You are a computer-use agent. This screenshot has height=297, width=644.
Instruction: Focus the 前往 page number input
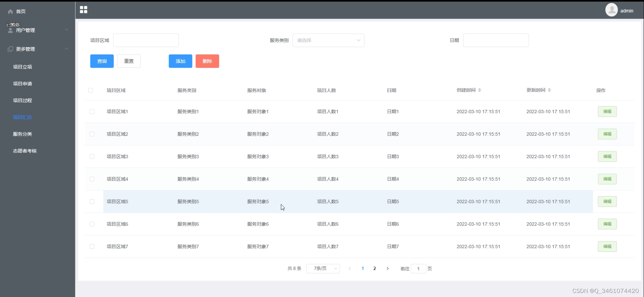418,268
